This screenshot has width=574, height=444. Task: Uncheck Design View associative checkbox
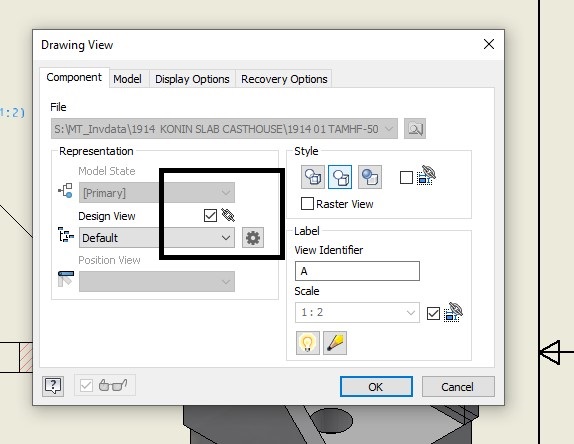tap(210, 215)
